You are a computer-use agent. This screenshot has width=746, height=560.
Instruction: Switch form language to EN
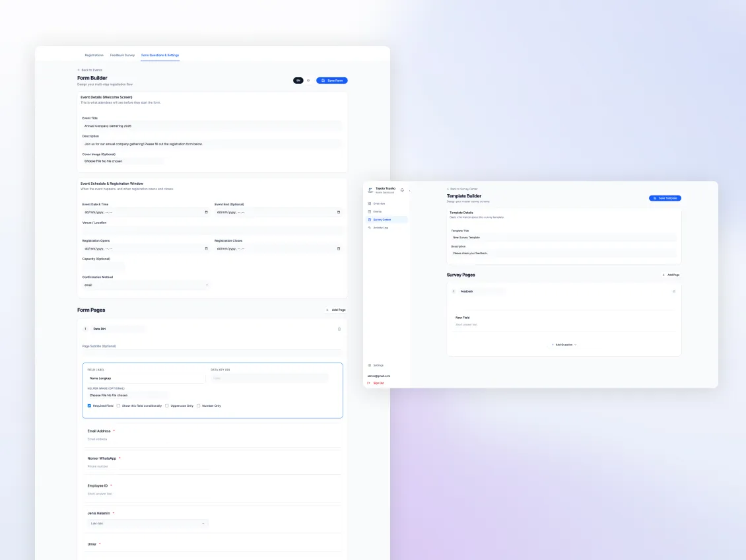click(x=298, y=81)
